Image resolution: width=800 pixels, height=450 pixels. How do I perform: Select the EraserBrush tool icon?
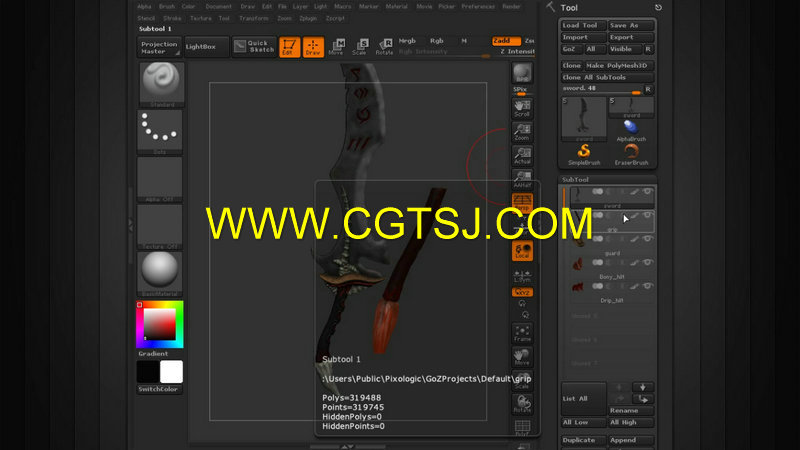click(x=631, y=155)
